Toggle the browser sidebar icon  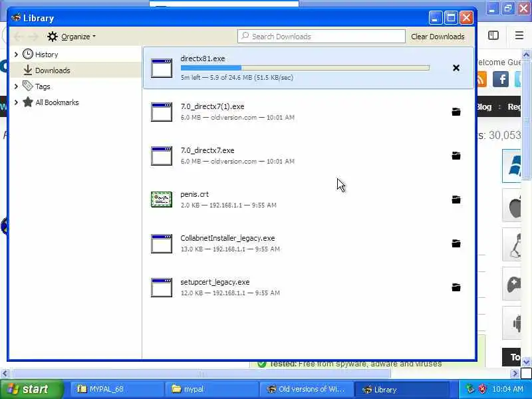(493, 35)
